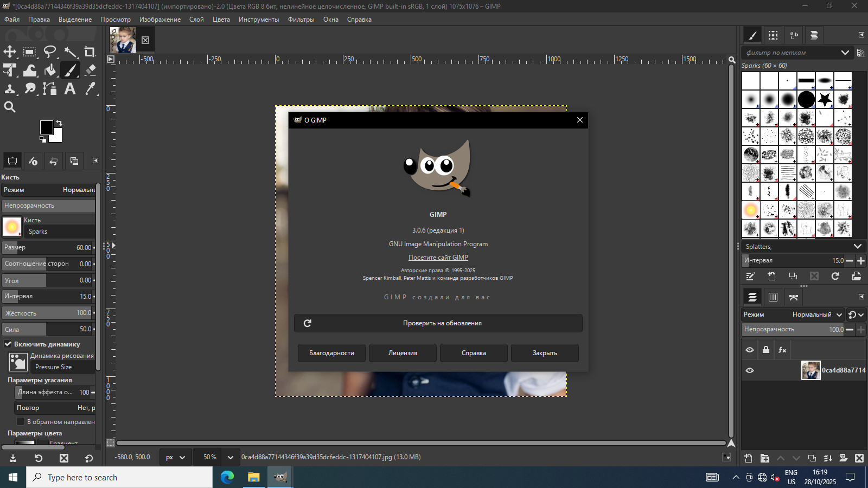Enable В обратном направлении checkbox
868x488 pixels.
click(21, 421)
